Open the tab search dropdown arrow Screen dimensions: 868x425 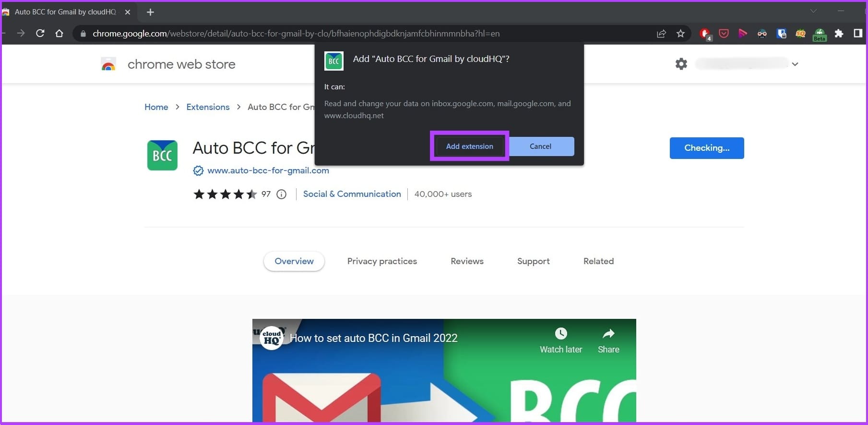[x=813, y=11]
